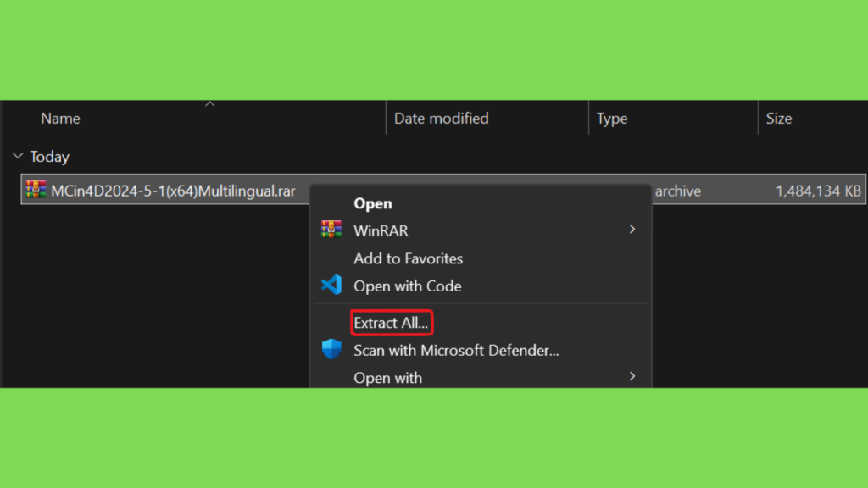Collapse the Today group chevron

(x=18, y=157)
